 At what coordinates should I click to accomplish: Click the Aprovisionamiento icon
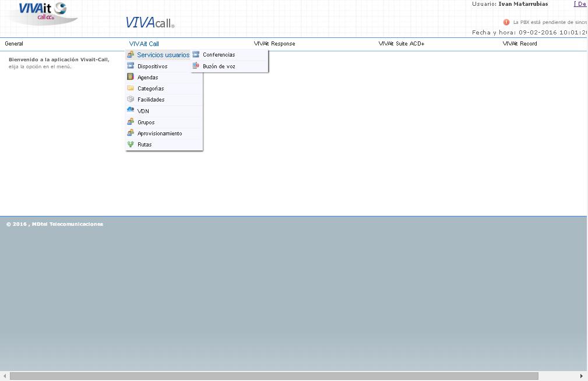tap(131, 133)
